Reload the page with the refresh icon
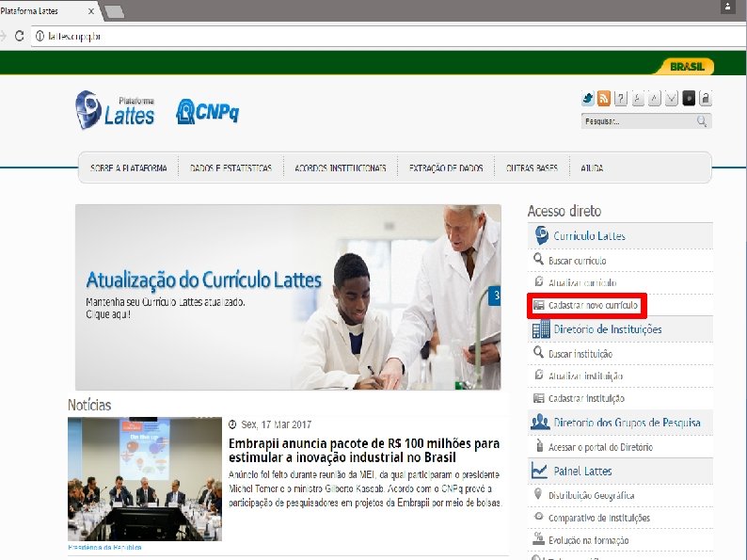 coord(19,36)
